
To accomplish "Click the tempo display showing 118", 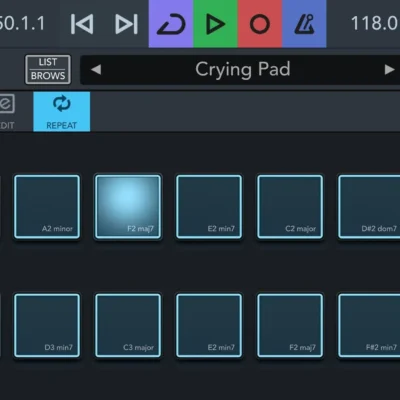I will click(x=375, y=23).
